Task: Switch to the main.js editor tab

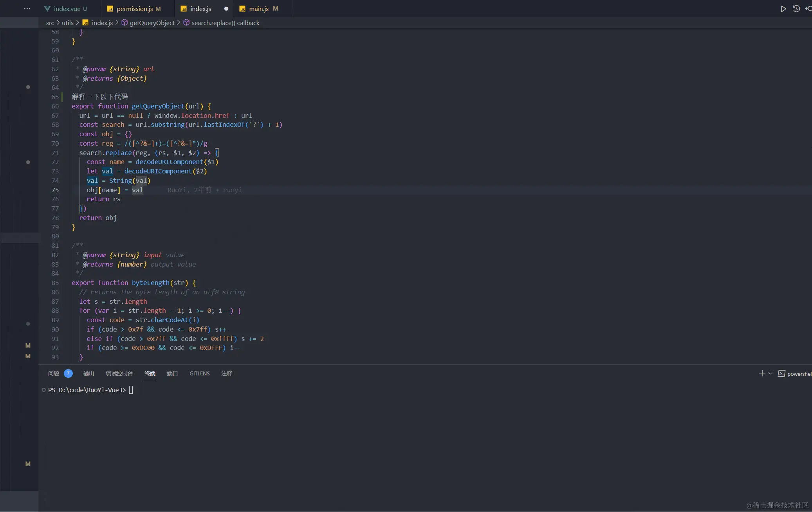Action: click(258, 9)
